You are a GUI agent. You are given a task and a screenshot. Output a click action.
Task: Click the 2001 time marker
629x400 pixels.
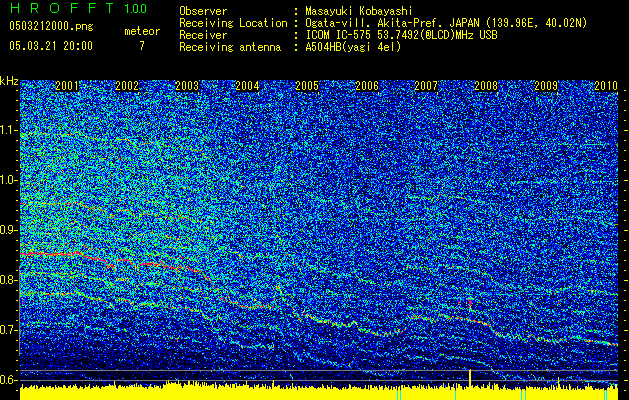tap(67, 86)
